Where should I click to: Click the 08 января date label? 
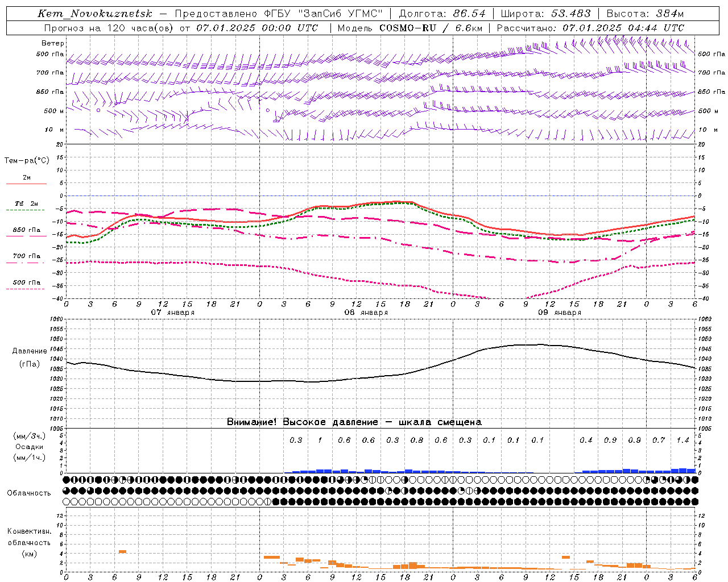(366, 313)
